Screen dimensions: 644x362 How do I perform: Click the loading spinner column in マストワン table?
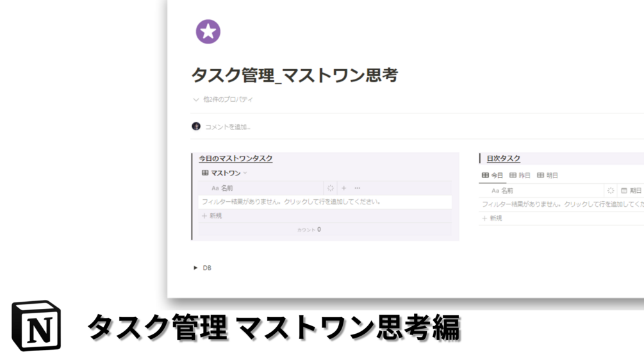(330, 188)
